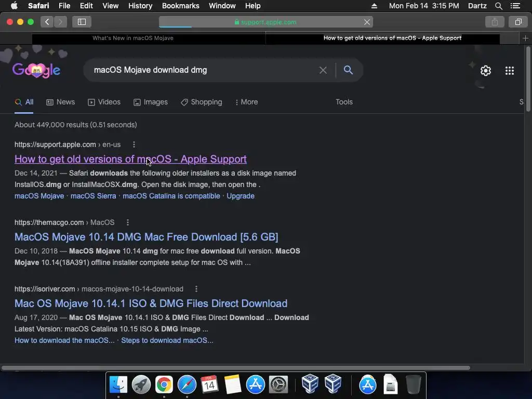This screenshot has height=399, width=532.
Task: Open the Safari File menu
Action: 64,6
